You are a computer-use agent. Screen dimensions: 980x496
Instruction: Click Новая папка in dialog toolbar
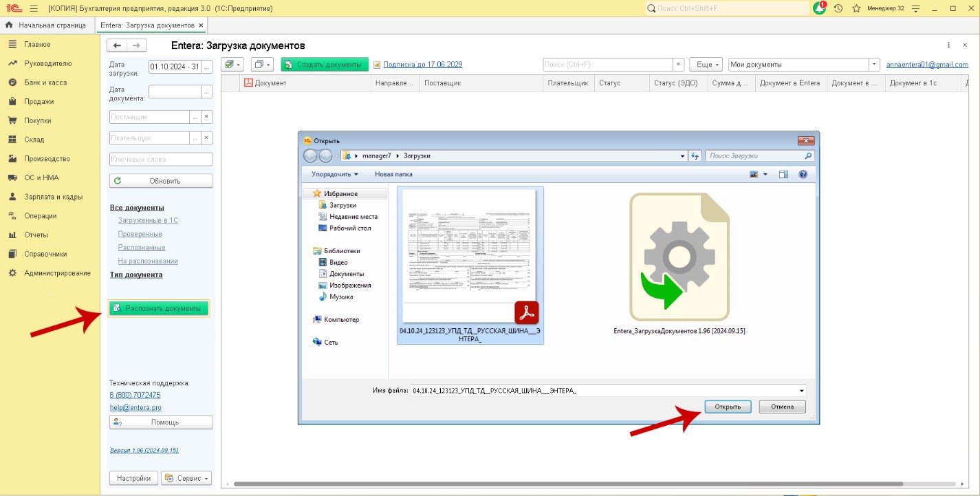pyautogui.click(x=393, y=175)
